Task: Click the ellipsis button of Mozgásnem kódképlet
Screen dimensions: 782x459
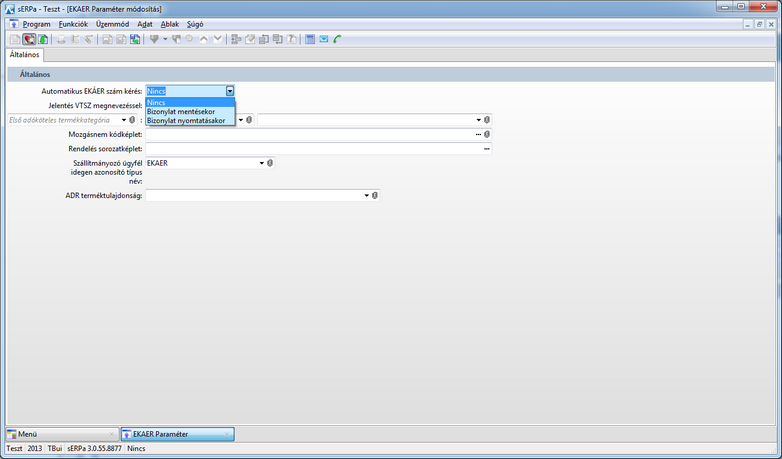Action: pyautogui.click(x=478, y=134)
